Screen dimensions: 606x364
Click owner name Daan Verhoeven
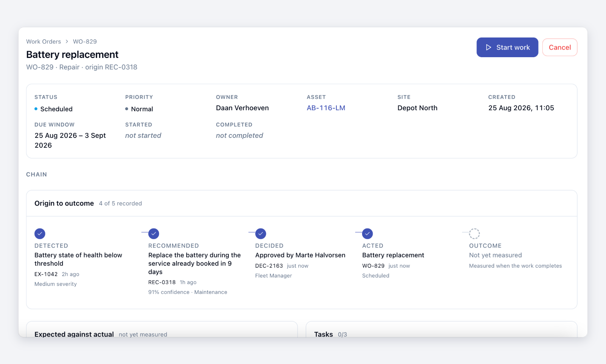click(242, 108)
